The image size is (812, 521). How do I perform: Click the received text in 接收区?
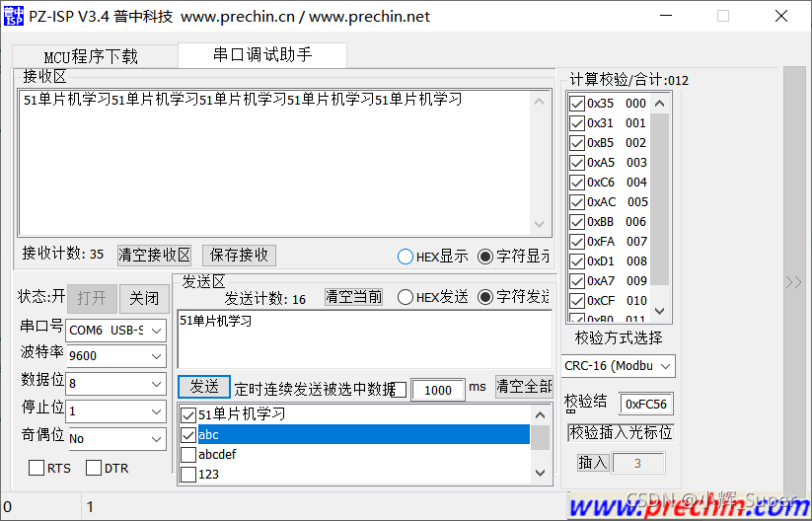point(243,100)
